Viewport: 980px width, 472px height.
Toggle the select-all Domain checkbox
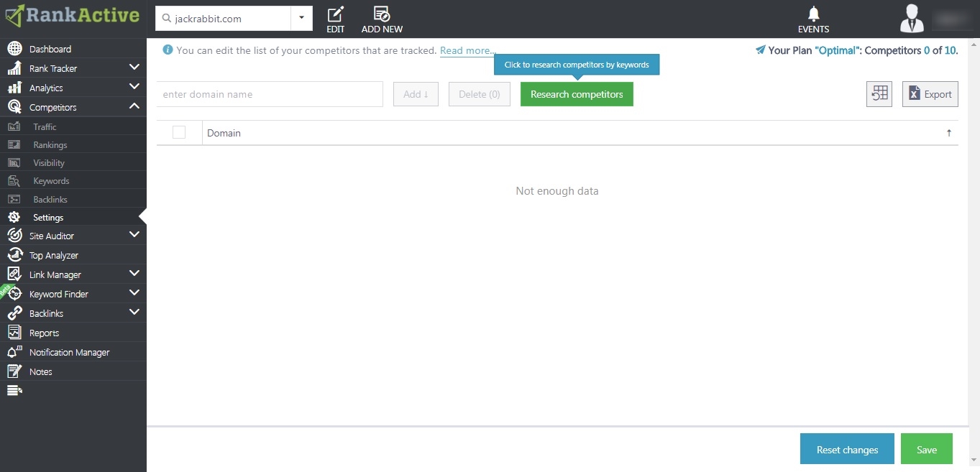pyautogui.click(x=179, y=132)
